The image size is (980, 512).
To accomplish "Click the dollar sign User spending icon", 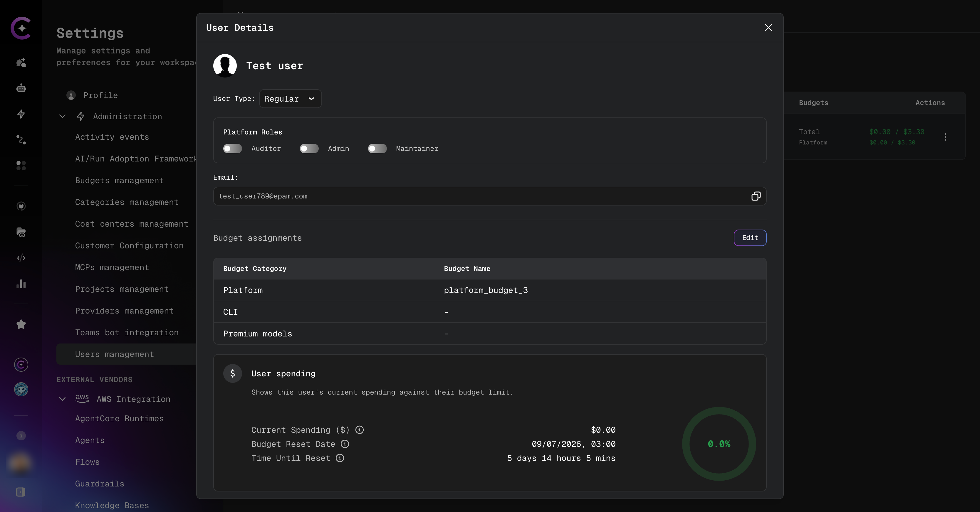I will (232, 374).
